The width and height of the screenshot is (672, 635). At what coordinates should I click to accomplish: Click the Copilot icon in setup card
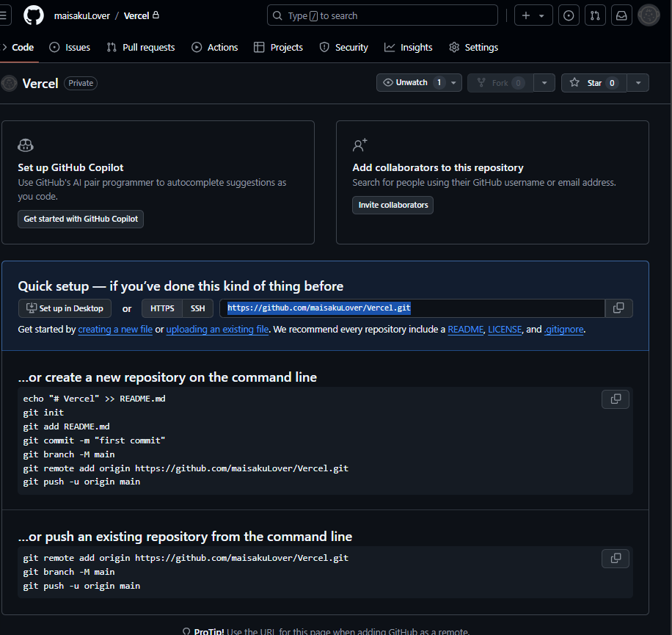tap(26, 145)
